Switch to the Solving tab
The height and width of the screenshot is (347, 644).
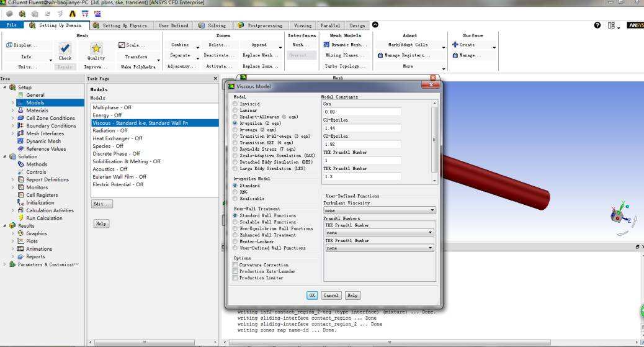coord(212,25)
